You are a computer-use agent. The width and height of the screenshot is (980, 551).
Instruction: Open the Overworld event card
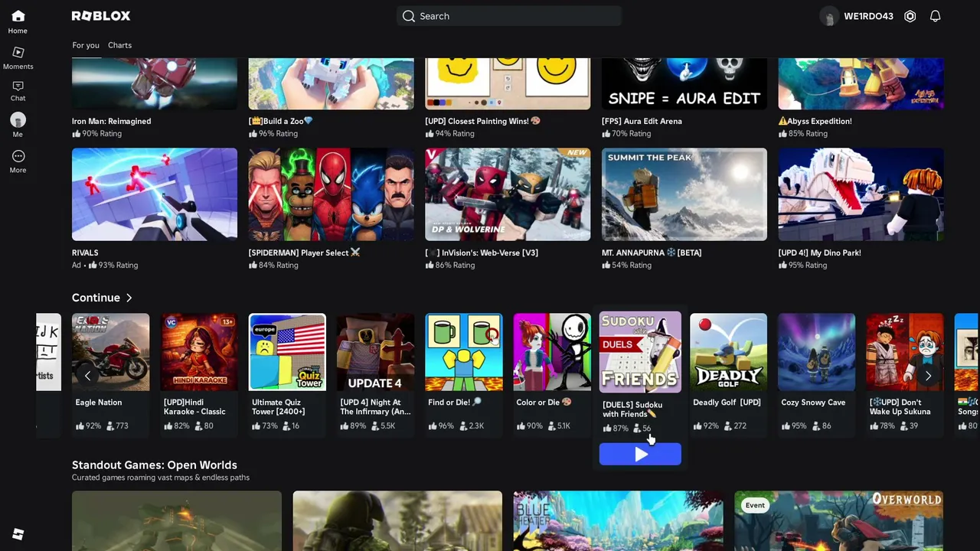[839, 521]
